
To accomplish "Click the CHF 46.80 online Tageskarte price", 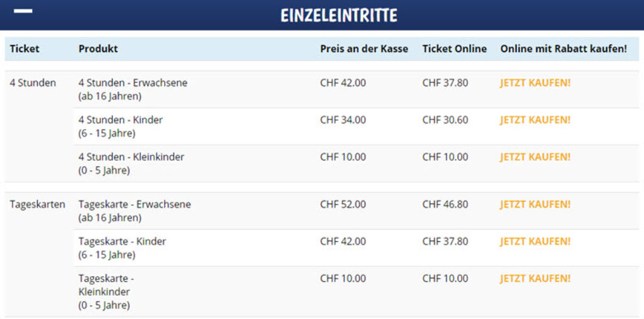I will click(x=445, y=205).
